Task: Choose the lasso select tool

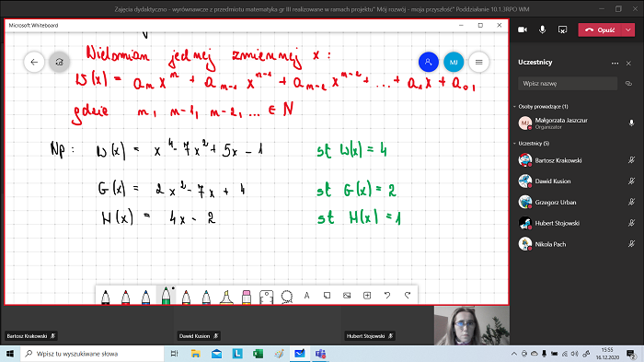Action: pos(287,297)
